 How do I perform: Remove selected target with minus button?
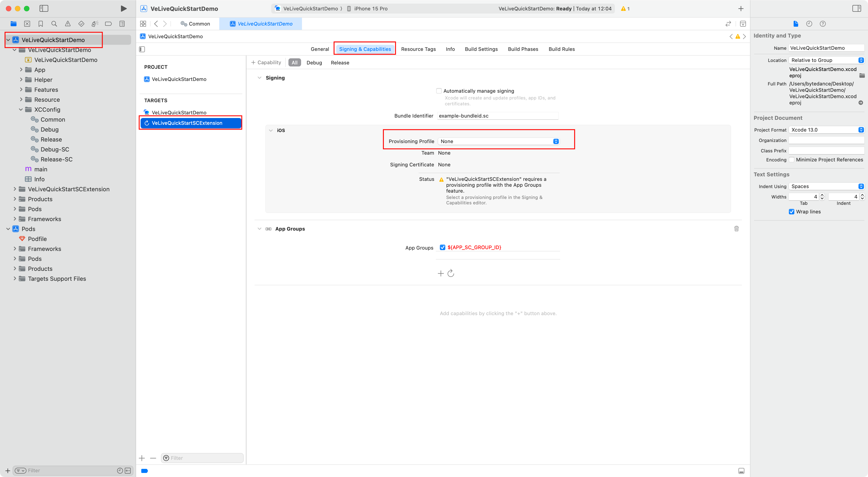click(153, 458)
